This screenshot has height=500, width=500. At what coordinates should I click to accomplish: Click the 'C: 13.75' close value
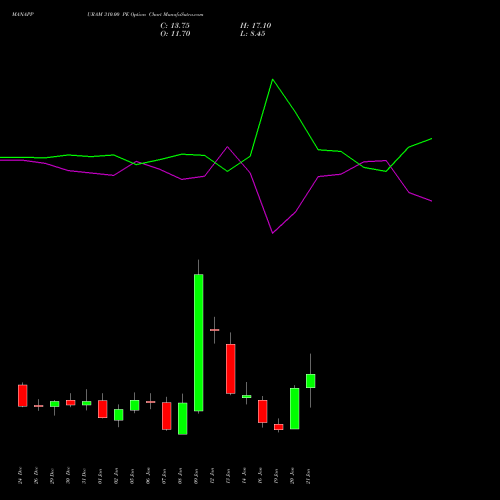coord(175,26)
